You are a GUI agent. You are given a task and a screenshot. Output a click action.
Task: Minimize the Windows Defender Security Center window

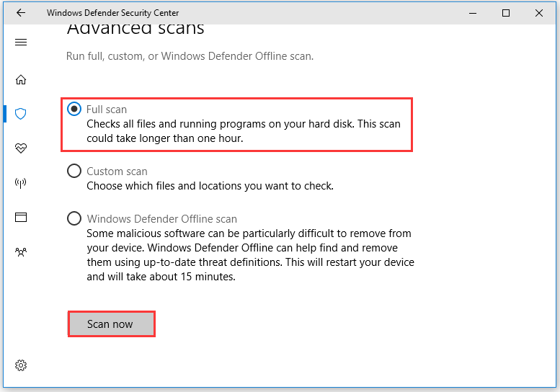click(x=473, y=13)
